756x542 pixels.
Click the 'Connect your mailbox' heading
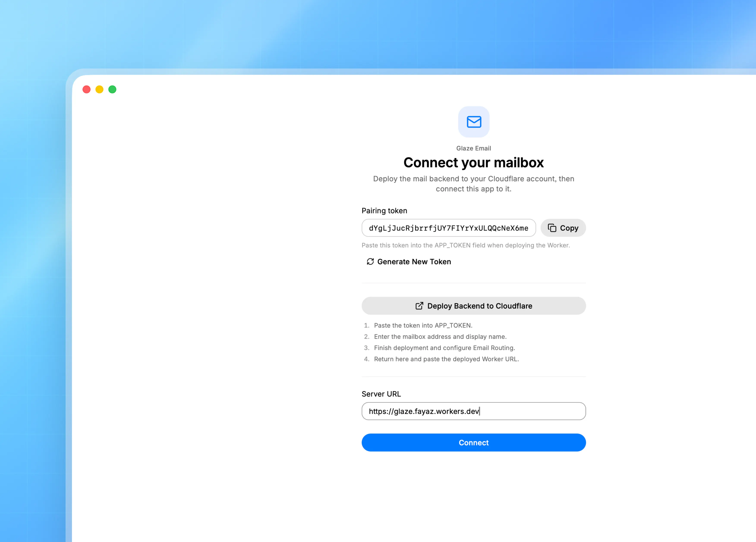(x=474, y=163)
